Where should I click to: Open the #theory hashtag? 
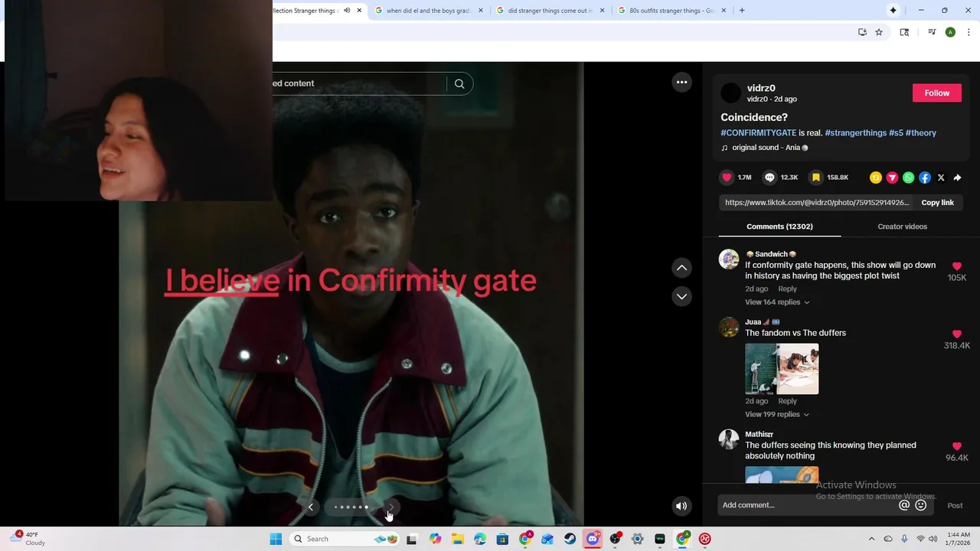point(921,133)
